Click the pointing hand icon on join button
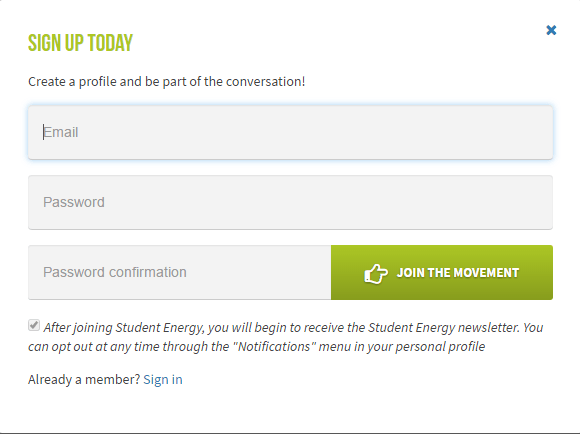 click(x=376, y=274)
